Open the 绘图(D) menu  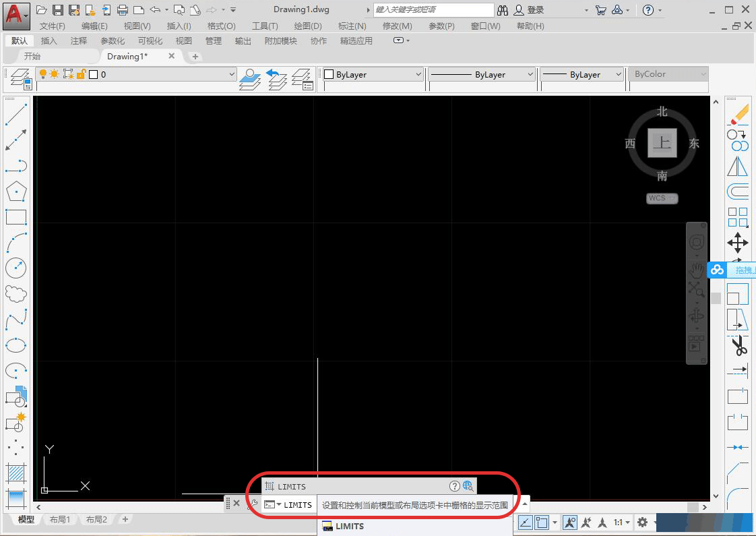(308, 26)
